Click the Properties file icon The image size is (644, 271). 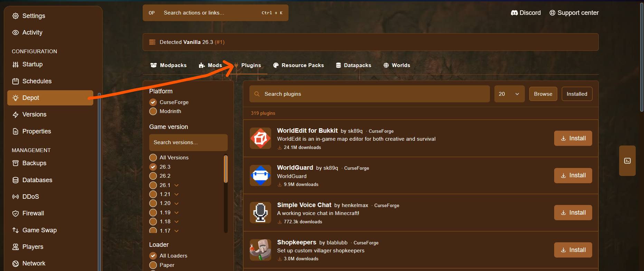16,131
